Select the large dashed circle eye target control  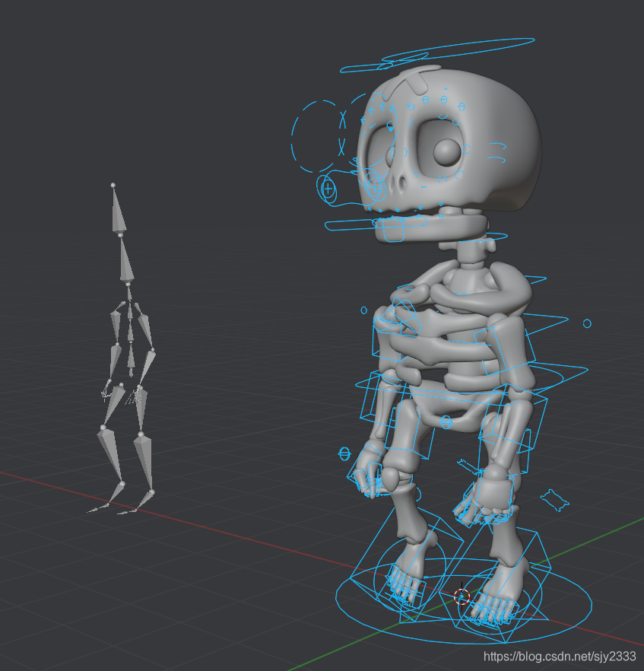[x=318, y=136]
